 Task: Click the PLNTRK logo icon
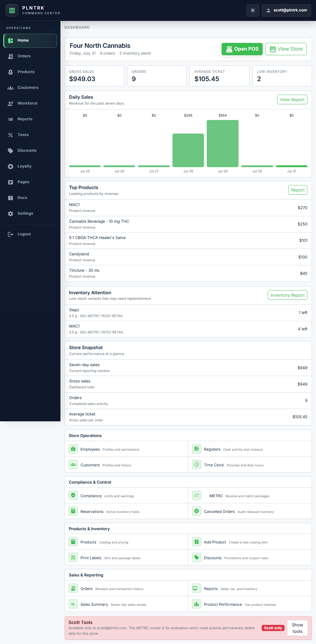click(x=12, y=10)
